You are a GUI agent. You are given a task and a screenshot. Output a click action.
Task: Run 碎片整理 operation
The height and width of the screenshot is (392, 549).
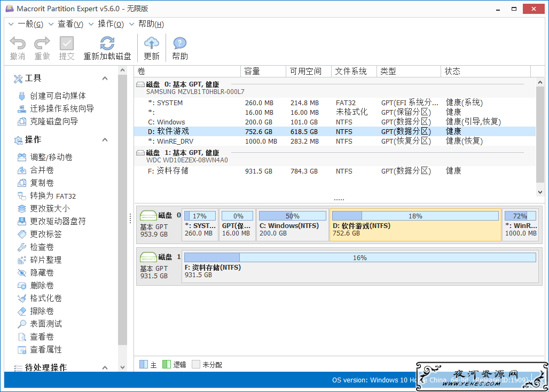40,260
